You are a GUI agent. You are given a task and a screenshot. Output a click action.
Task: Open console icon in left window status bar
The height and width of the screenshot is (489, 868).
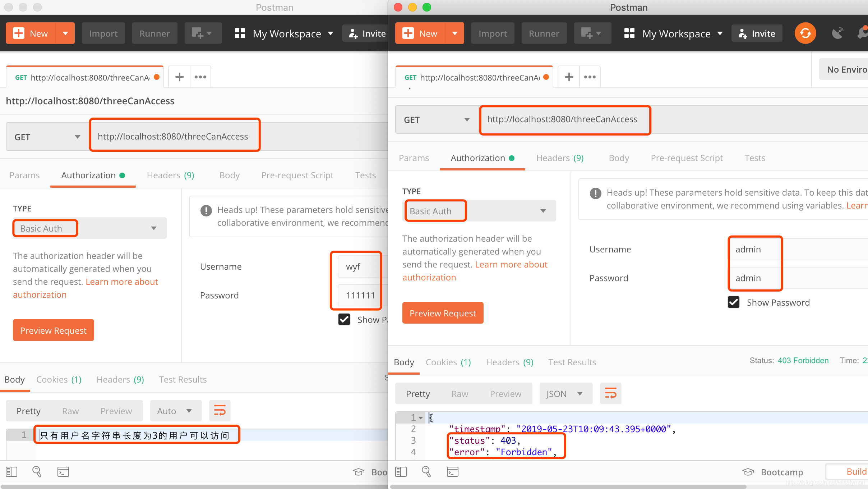click(63, 472)
